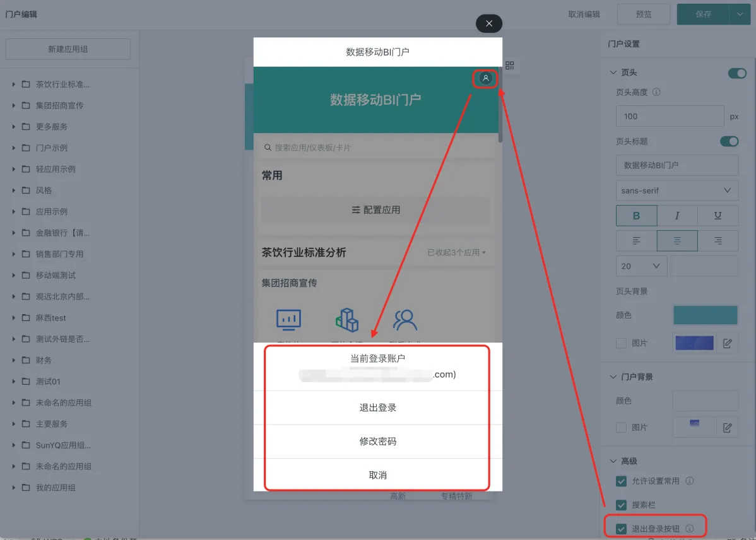
Task: Click the QR code icon beside preview
Action: point(510,66)
